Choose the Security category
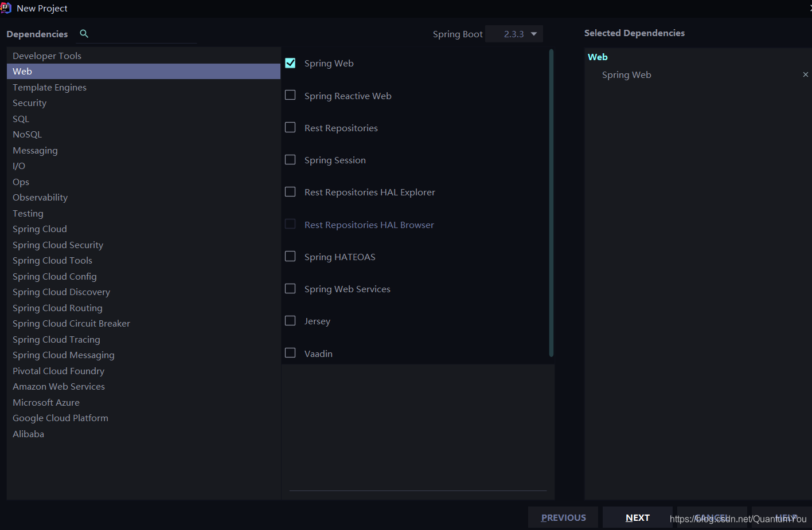 point(143,103)
